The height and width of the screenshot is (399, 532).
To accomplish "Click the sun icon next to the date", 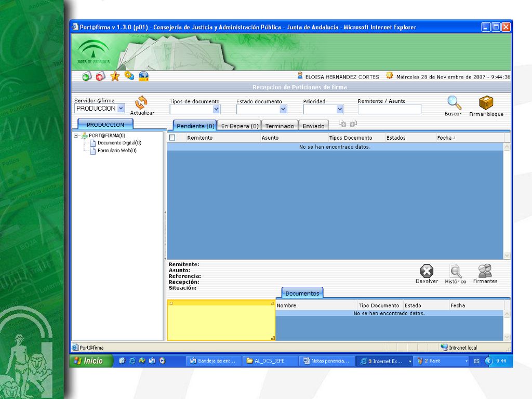I will pos(390,75).
